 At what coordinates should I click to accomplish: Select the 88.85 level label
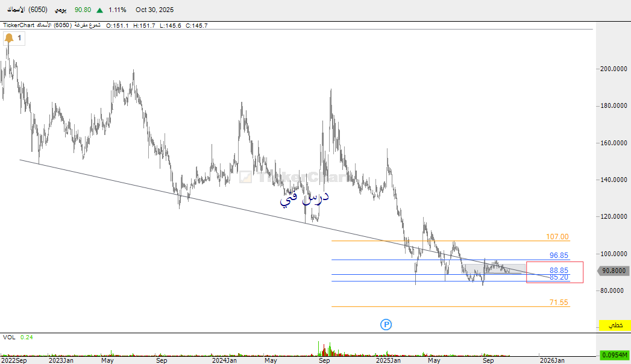pyautogui.click(x=559, y=271)
